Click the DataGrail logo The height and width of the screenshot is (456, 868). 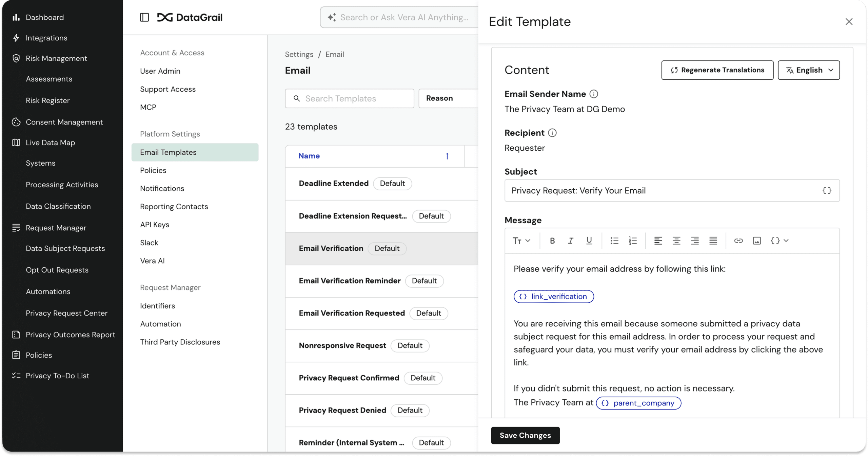(x=190, y=17)
